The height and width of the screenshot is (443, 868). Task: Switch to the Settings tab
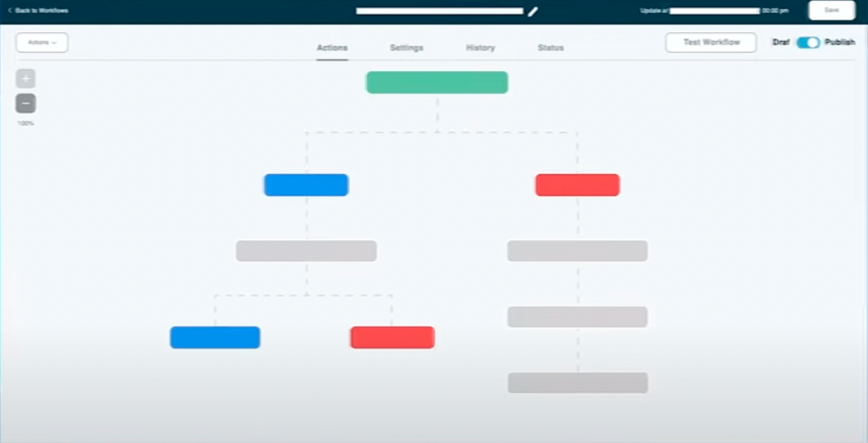[x=406, y=48]
